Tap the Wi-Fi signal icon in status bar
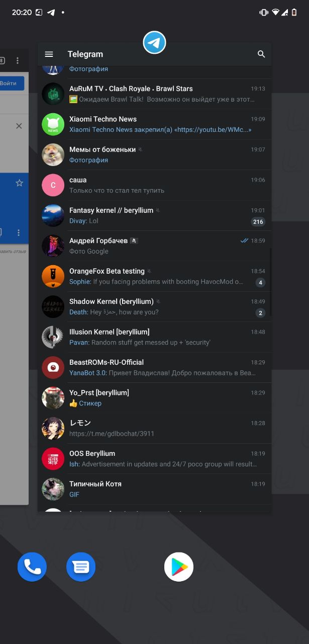 click(275, 12)
